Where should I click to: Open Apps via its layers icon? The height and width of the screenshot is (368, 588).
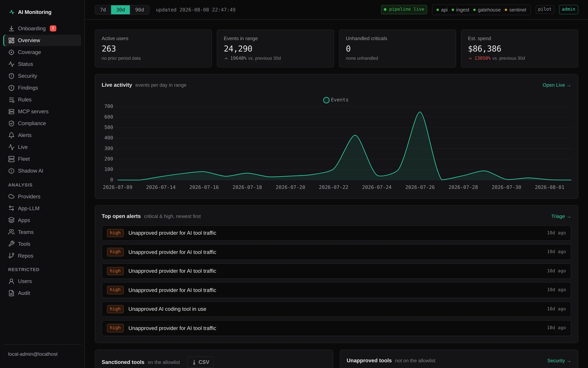[11, 220]
